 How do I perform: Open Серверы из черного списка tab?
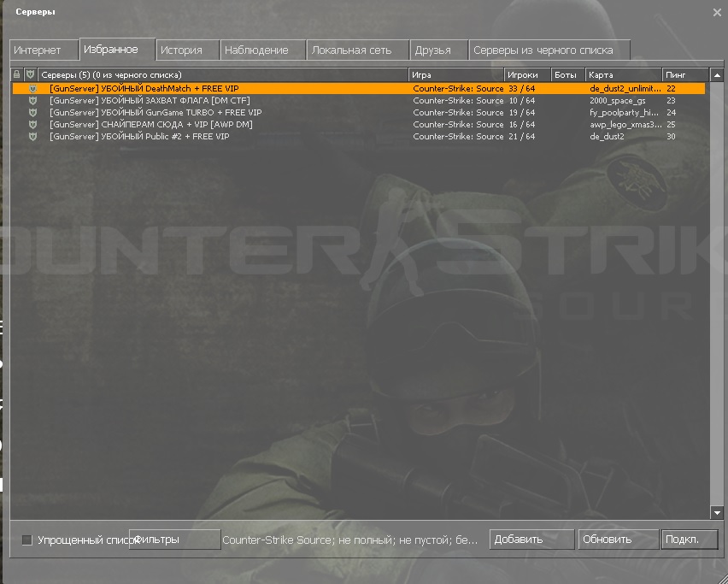[x=549, y=50]
